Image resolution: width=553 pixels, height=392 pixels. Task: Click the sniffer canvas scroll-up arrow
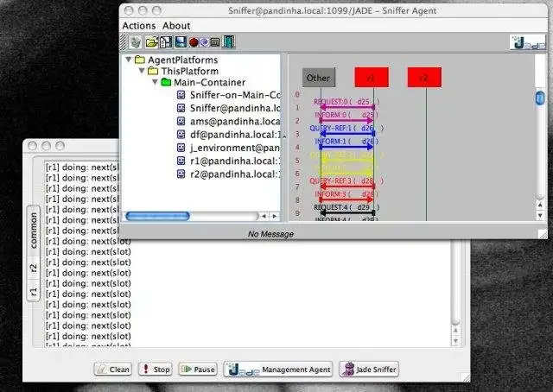540,205
